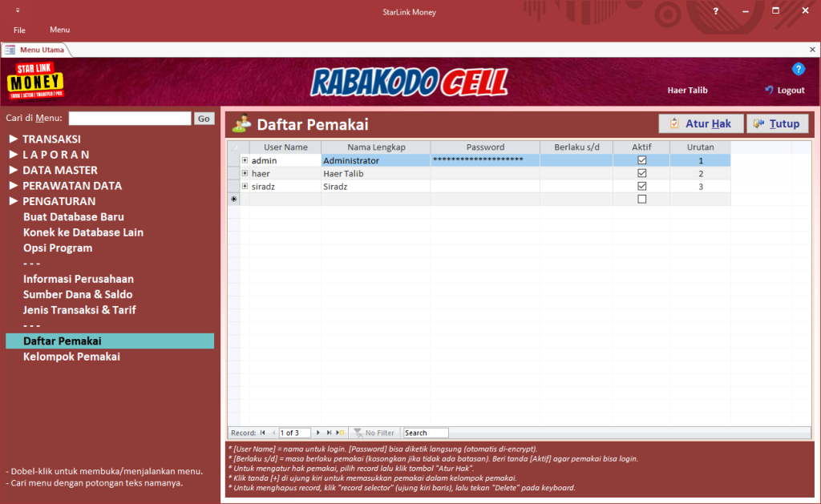Viewport: 821px width, 504px height.
Task: Open the quick access toolbar customize arrow
Action: (18, 10)
